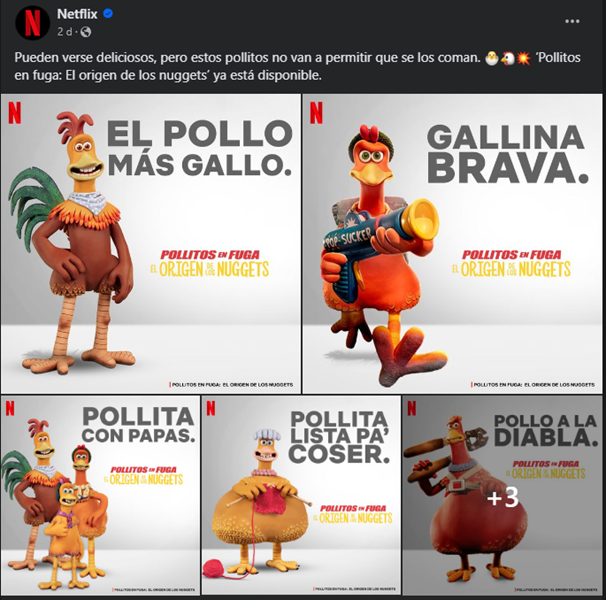606x600 pixels.
Task: Open the Gallina Brava image
Action: (452, 244)
